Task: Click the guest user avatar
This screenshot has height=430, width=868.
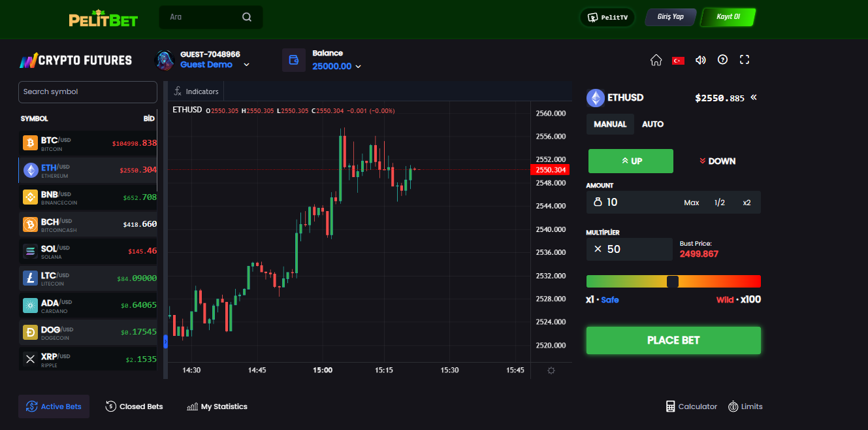Action: 165,60
